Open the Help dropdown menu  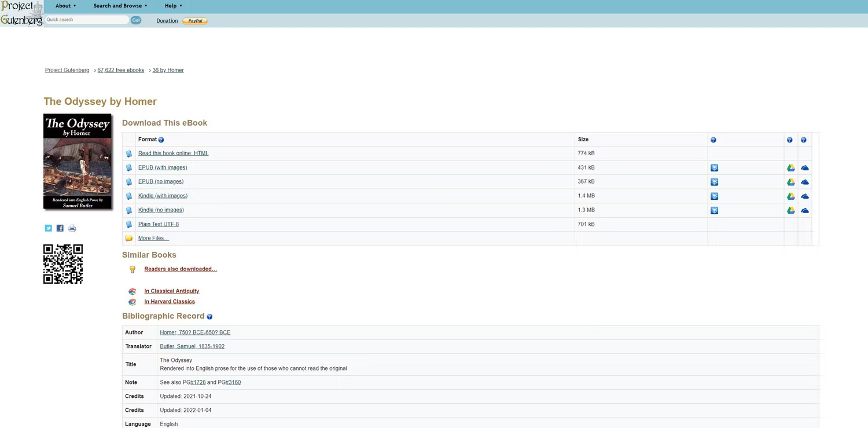(173, 6)
